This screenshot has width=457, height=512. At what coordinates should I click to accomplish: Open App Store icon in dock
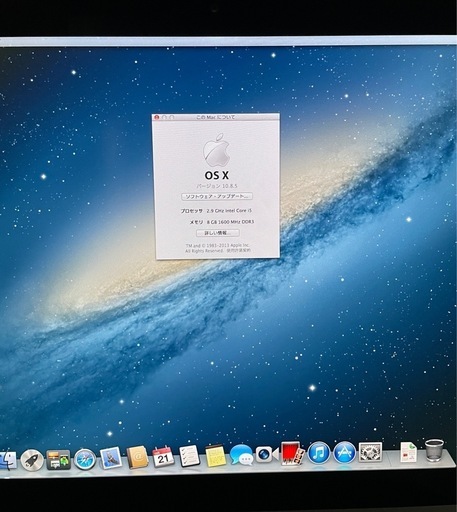pos(345,452)
